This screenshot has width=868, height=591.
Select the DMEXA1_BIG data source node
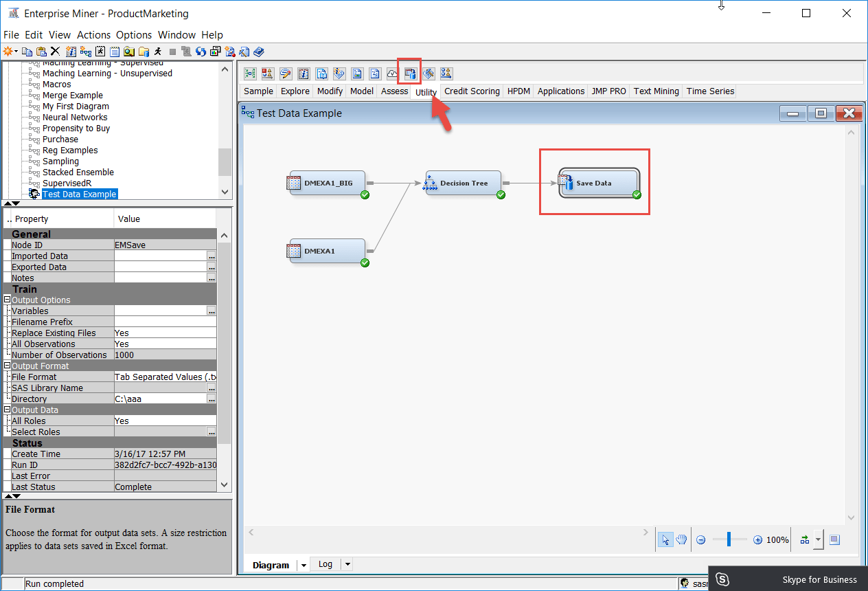point(327,183)
